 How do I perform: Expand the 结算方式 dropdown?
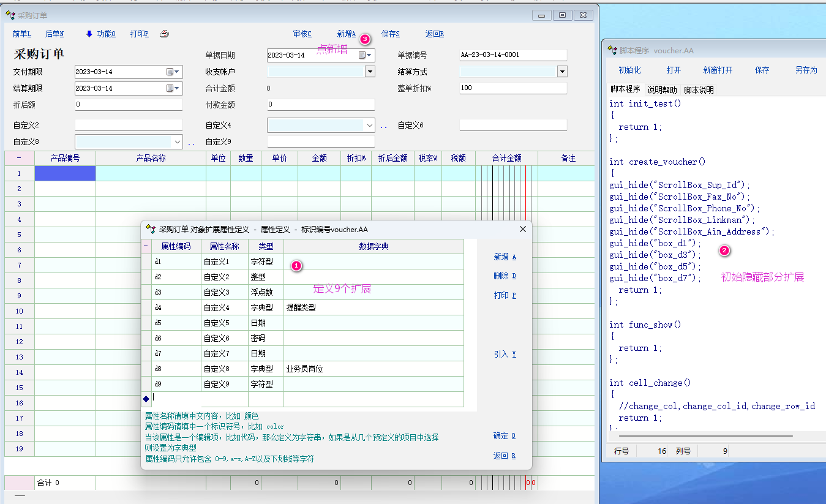point(562,72)
